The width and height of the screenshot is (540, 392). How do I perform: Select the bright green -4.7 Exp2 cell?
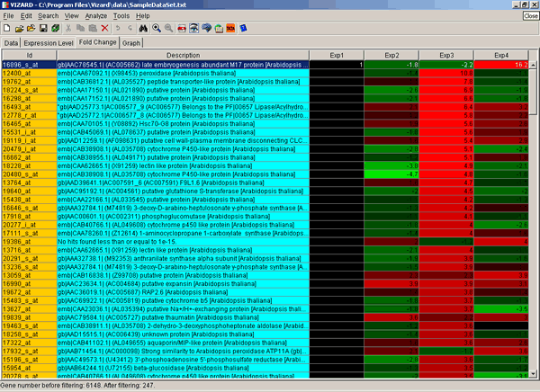point(391,174)
